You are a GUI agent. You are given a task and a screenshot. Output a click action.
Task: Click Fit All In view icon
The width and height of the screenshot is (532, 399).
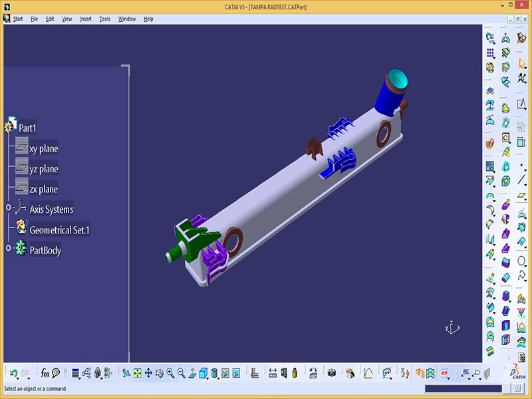tap(137, 373)
